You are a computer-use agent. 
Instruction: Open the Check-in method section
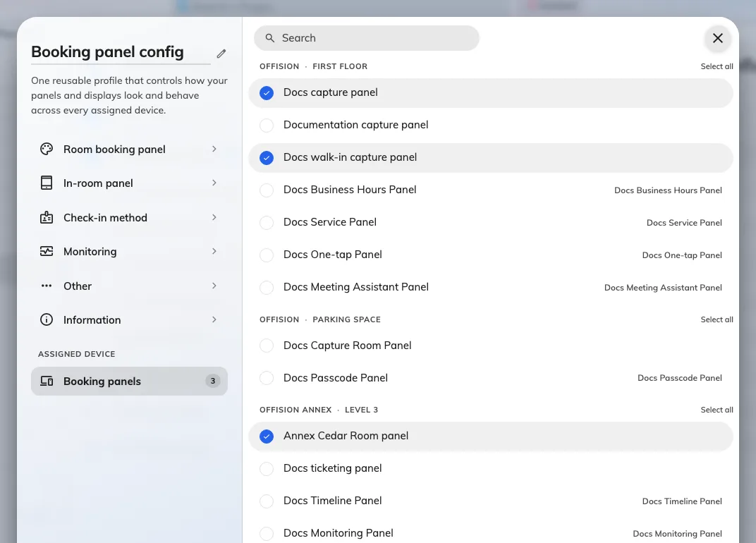(x=129, y=217)
